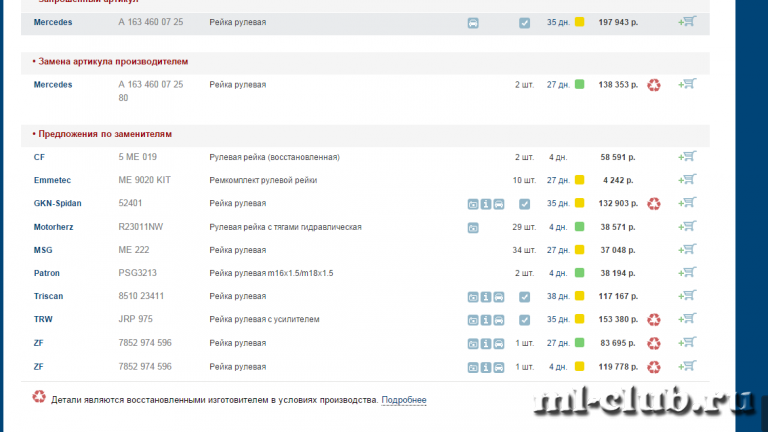The image size is (768, 432).
Task: Open info icon for Triscan 8510 23411
Action: click(486, 297)
